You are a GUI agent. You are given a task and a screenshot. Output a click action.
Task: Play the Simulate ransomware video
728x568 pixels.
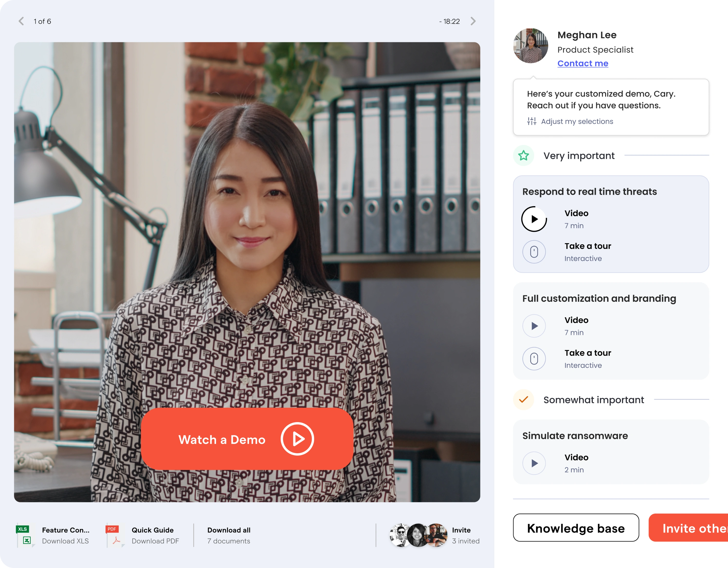(x=534, y=463)
